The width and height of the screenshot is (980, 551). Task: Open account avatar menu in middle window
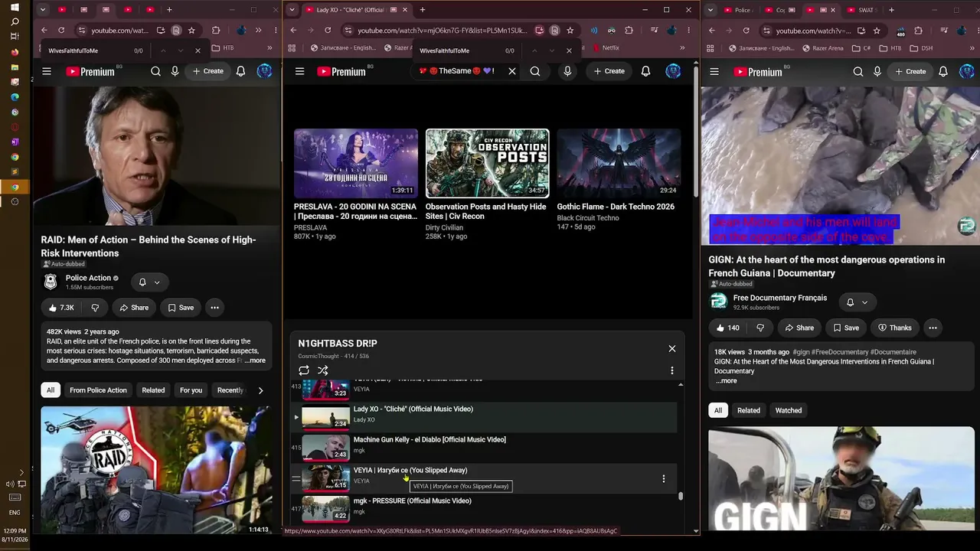[x=673, y=71]
